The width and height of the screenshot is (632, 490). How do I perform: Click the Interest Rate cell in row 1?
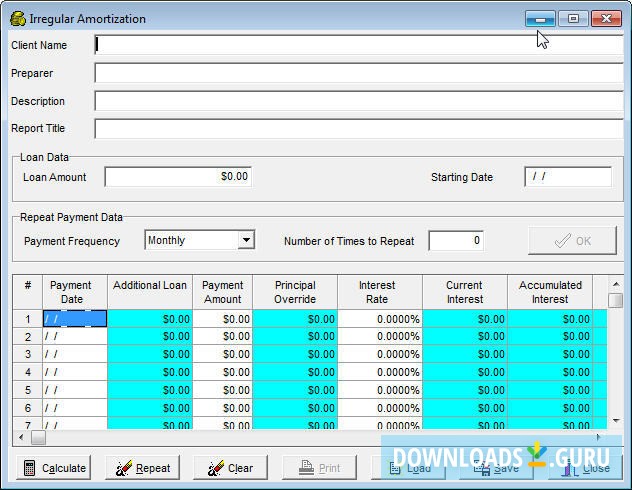380,319
